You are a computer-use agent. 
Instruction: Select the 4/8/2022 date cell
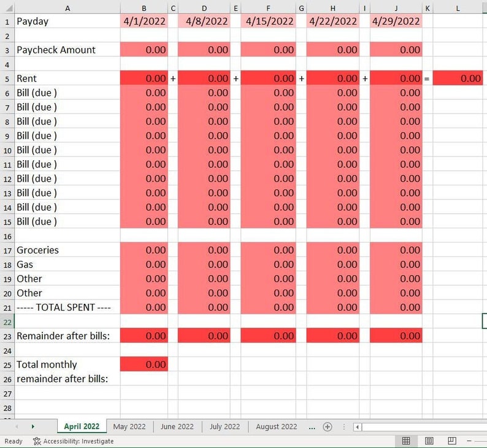click(x=204, y=21)
